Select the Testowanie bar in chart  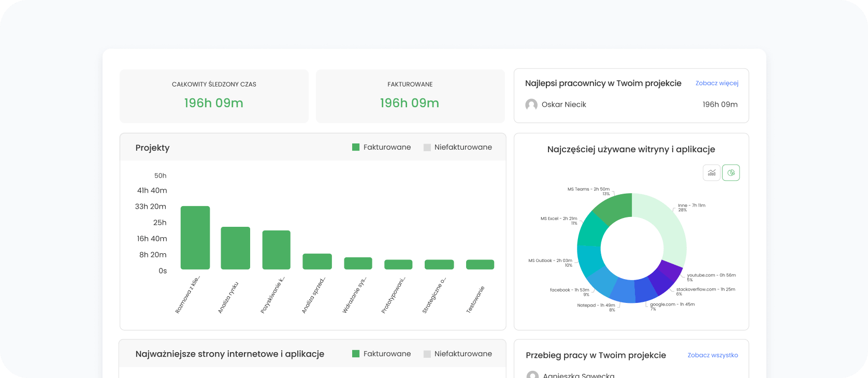point(480,265)
